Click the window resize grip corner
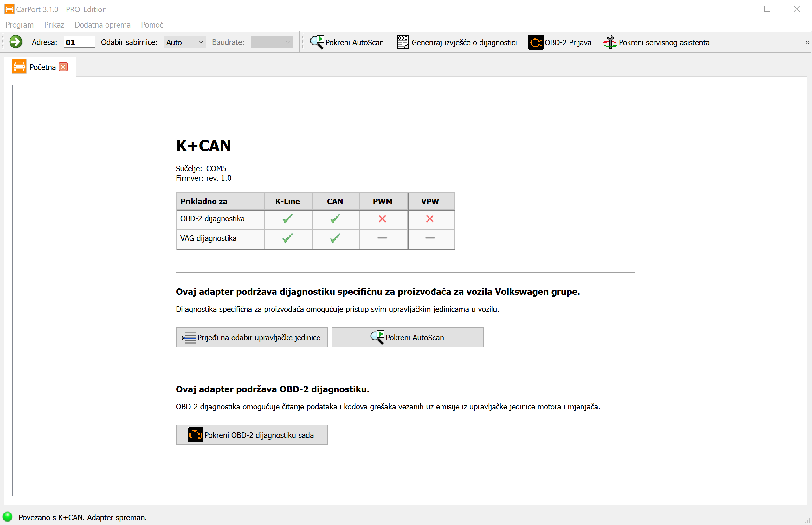The height and width of the screenshot is (525, 812). (808, 521)
